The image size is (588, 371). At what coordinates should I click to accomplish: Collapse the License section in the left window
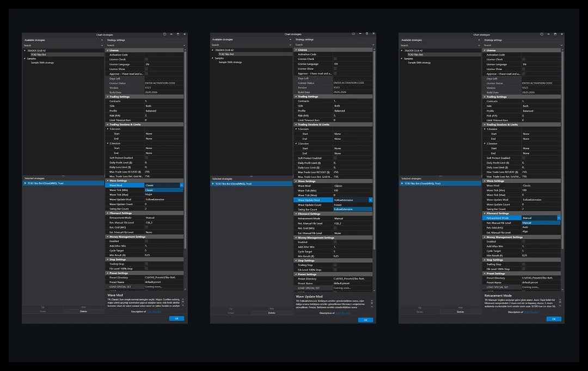108,50
